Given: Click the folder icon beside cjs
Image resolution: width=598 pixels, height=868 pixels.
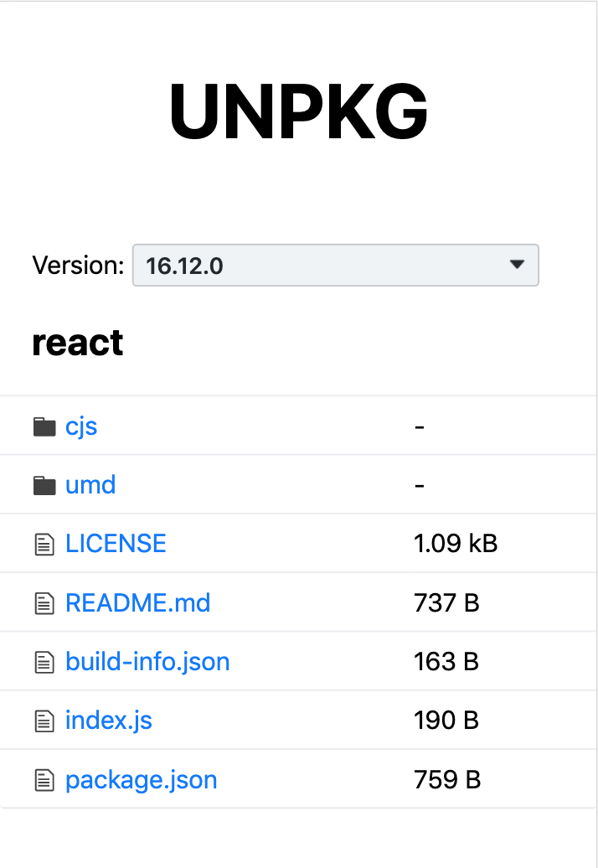Looking at the screenshot, I should (x=44, y=426).
